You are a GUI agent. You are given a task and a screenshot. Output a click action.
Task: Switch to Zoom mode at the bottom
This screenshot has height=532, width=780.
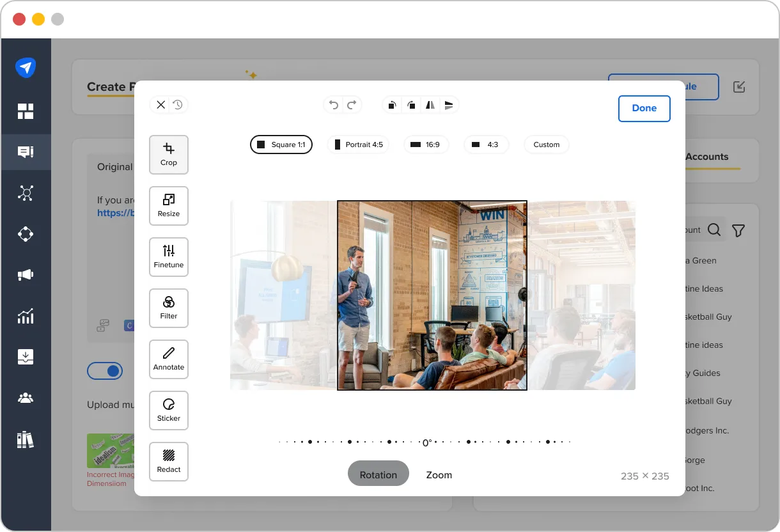pos(439,474)
